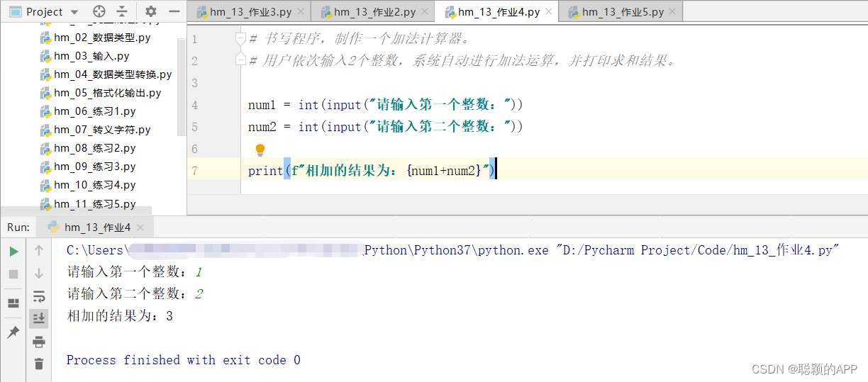Collapse fold marker on line 2
Screen dimensions: 868x382
click(x=241, y=60)
